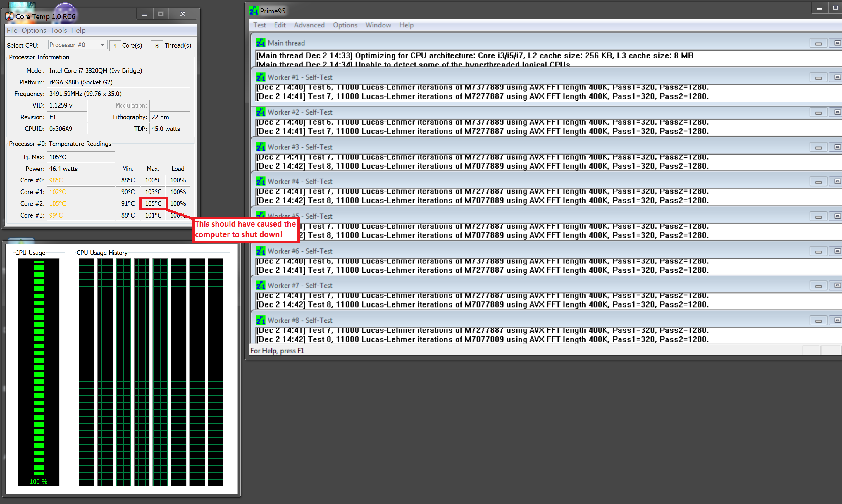Maximize the Worker #7 child window
This screenshot has height=504, width=842.
[x=836, y=286]
